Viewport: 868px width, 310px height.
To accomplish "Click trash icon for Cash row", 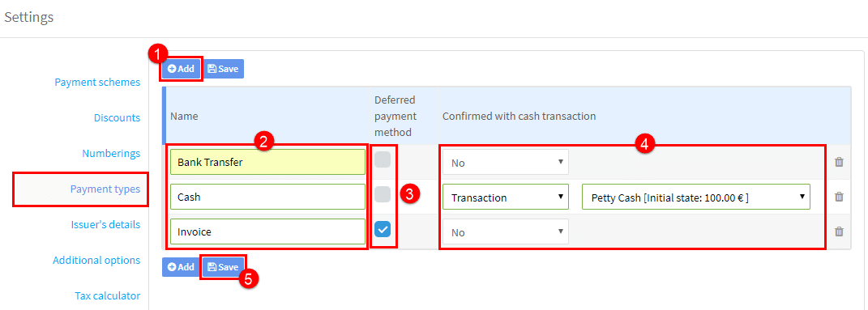I will (839, 197).
